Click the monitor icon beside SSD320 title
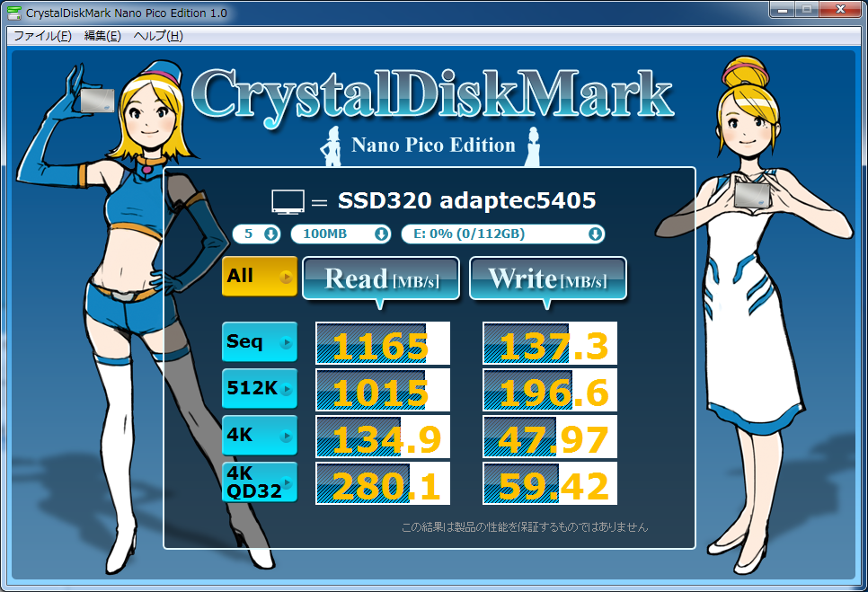Image resolution: width=868 pixels, height=592 pixels. pyautogui.click(x=288, y=201)
